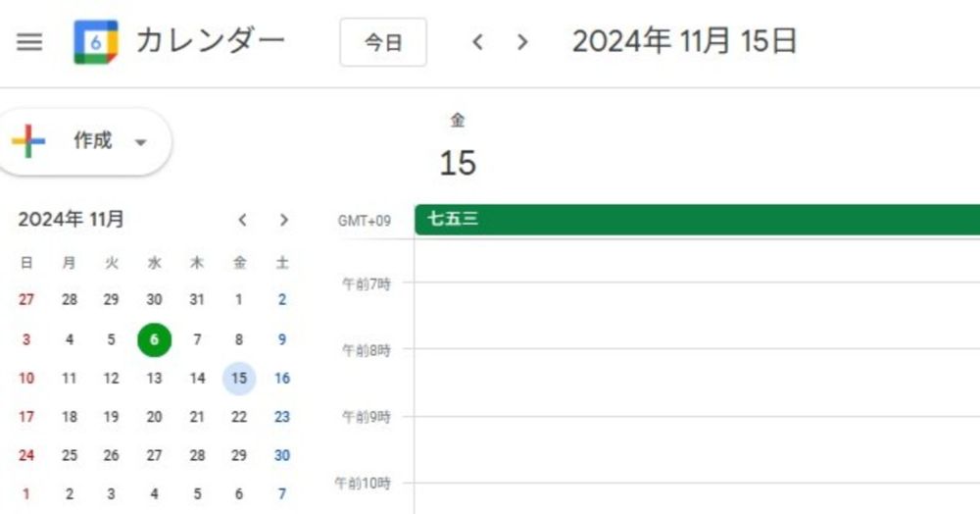Show next month in mini calendar
This screenshot has height=514, width=980.
click(284, 220)
